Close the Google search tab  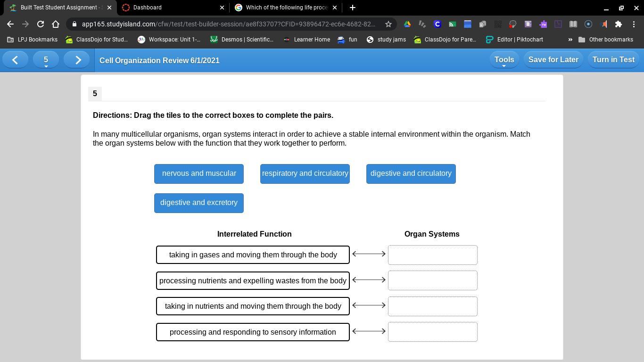(x=335, y=8)
